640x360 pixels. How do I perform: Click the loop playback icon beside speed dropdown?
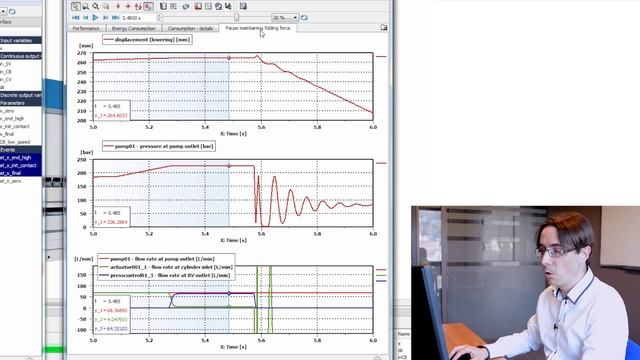(304, 18)
